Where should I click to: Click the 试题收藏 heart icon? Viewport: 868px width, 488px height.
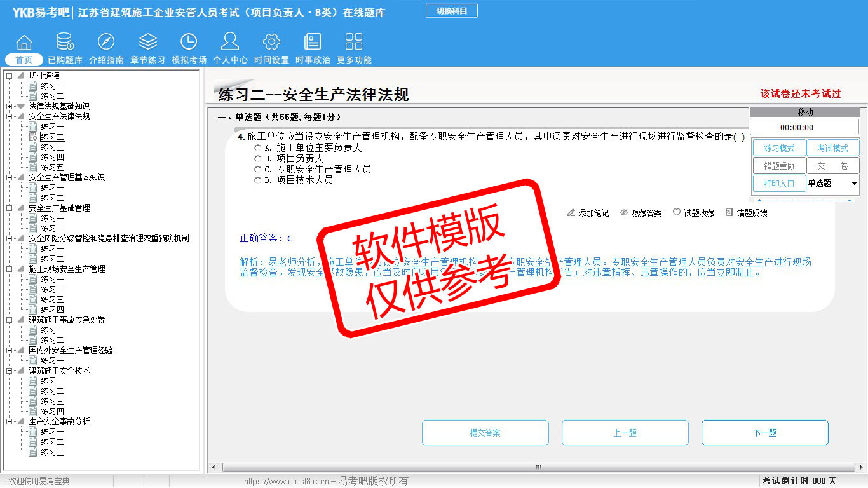click(x=677, y=213)
